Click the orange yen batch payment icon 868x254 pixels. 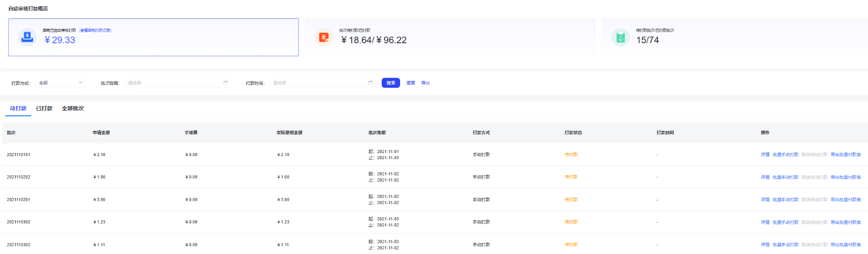click(x=324, y=37)
